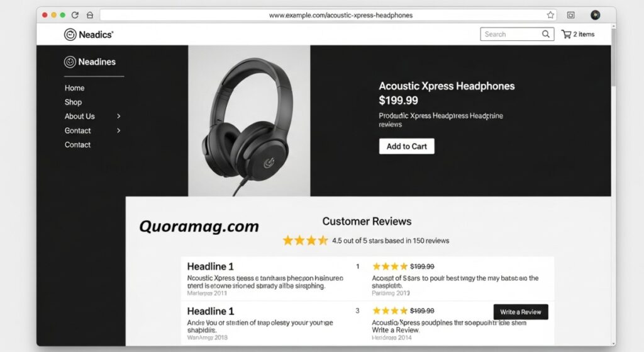
Task: Open the tab overview square icon
Action: pos(570,15)
